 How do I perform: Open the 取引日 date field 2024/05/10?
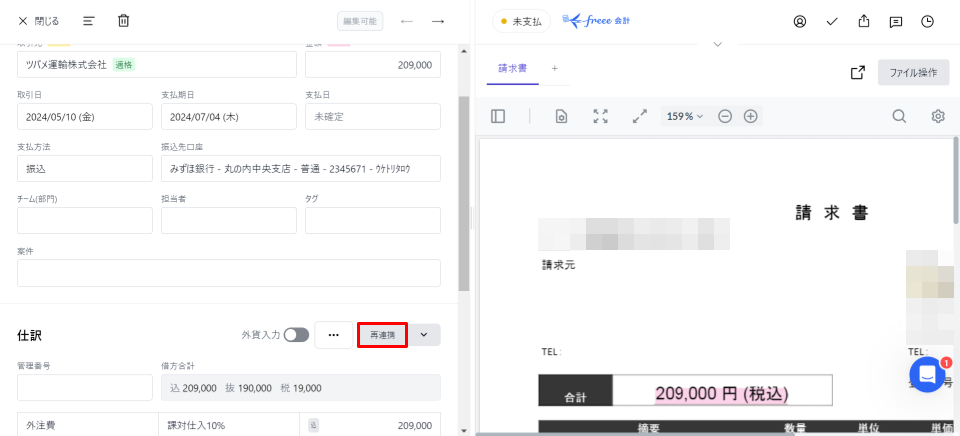pos(84,116)
